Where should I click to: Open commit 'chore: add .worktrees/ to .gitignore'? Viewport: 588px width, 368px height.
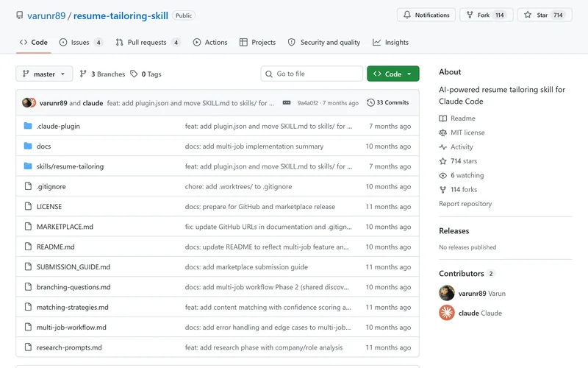tap(238, 187)
